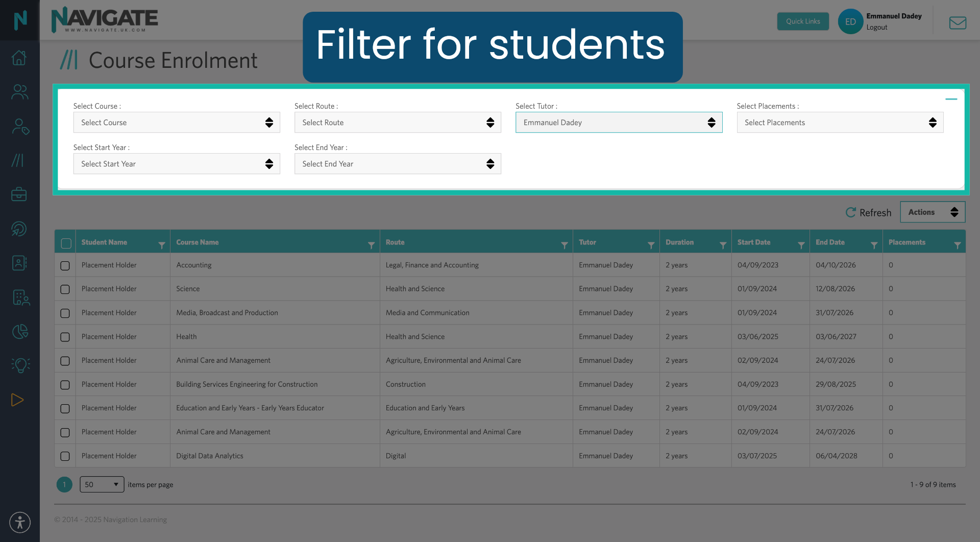Click Logout under Emmanuel Dadey
The image size is (980, 542).
pos(877,27)
